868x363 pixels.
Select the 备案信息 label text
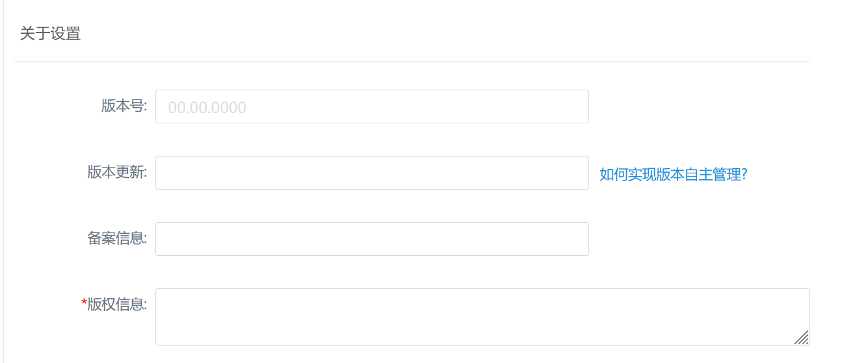pos(116,238)
